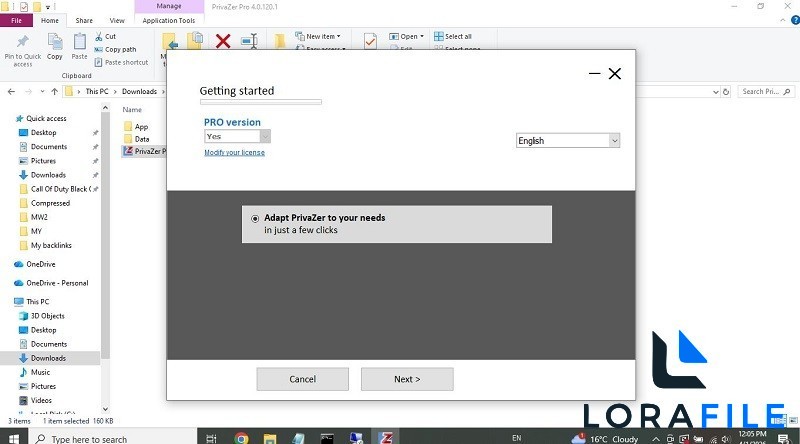800x444 pixels.
Task: Click the Next > button
Action: click(407, 379)
